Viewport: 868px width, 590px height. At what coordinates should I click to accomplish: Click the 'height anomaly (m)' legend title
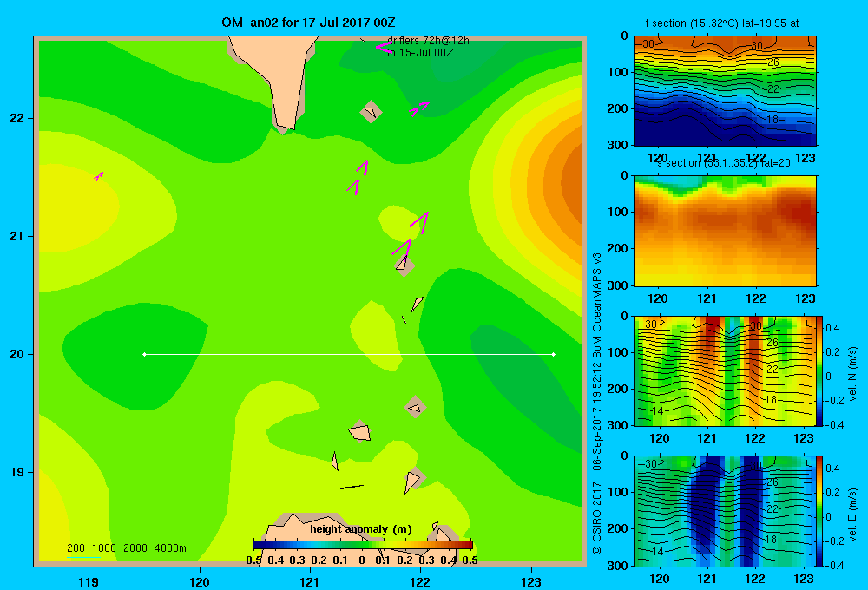[361, 529]
